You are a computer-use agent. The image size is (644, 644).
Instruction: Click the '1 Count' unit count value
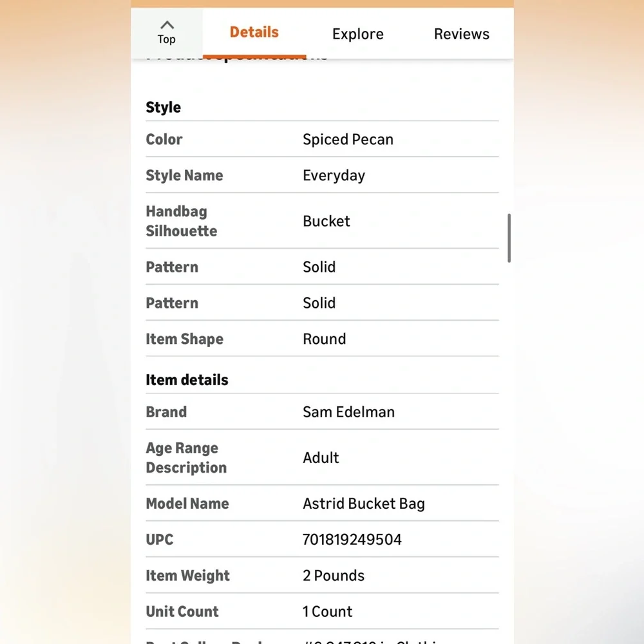coord(327,612)
